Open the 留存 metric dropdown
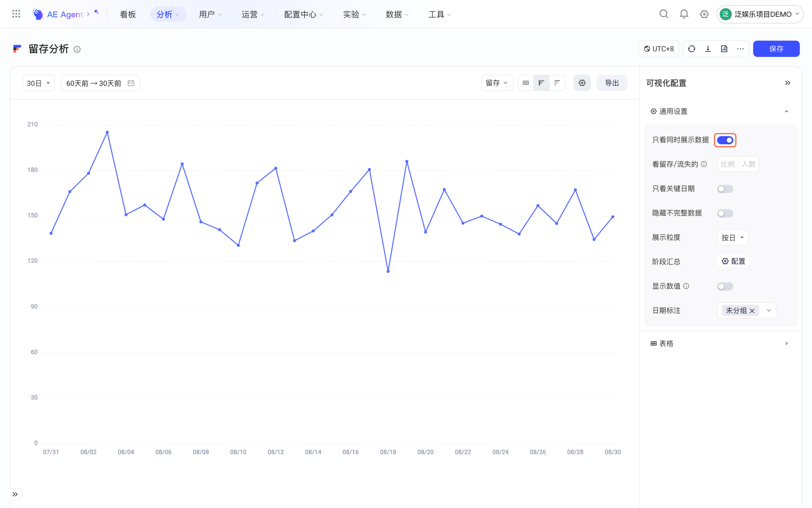 (x=497, y=83)
